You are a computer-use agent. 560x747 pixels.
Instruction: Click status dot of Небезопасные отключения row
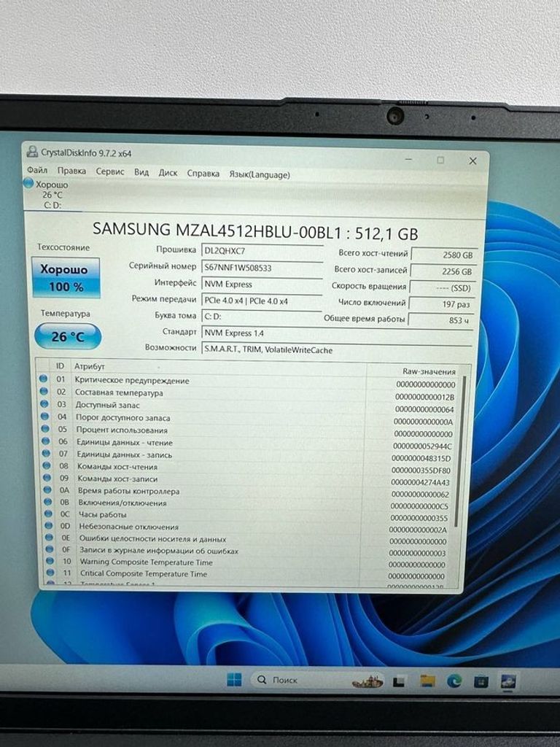49,525
